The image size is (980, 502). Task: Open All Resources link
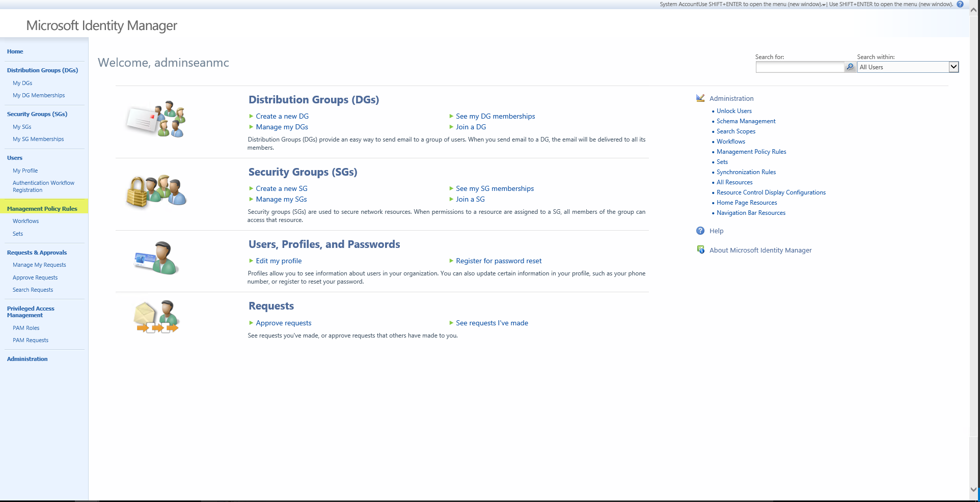point(734,182)
